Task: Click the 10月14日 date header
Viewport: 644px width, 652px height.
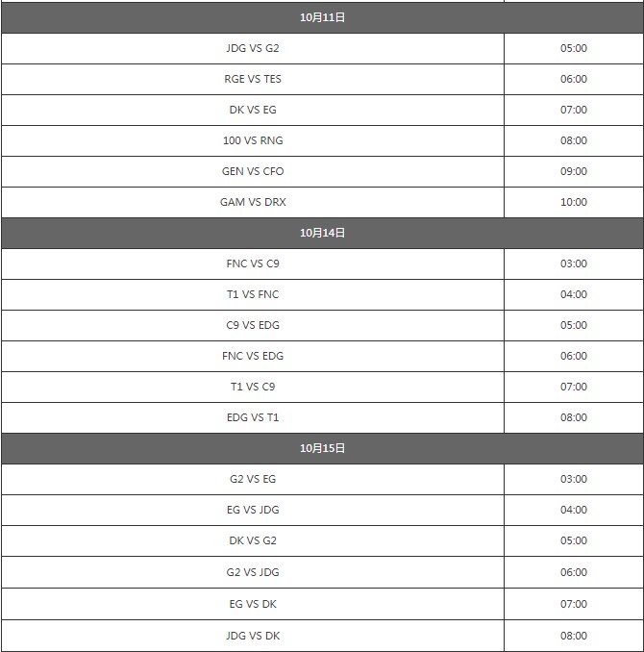Action: pos(322,233)
